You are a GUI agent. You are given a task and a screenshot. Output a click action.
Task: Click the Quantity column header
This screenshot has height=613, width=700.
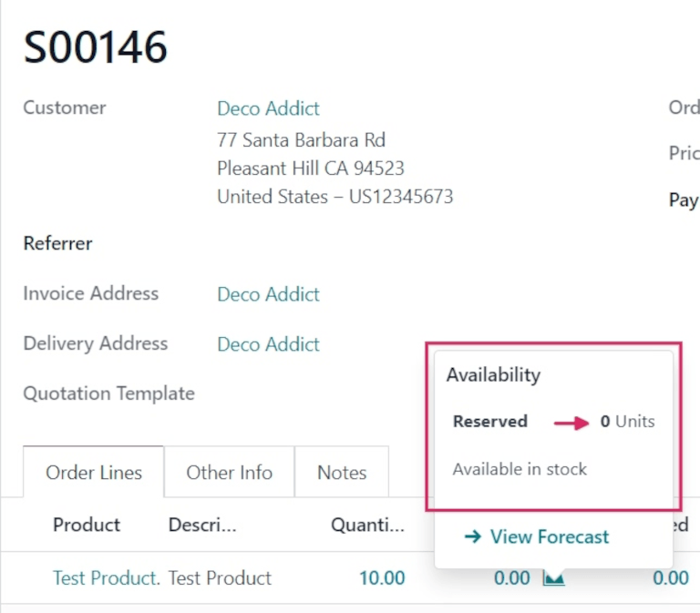click(368, 525)
